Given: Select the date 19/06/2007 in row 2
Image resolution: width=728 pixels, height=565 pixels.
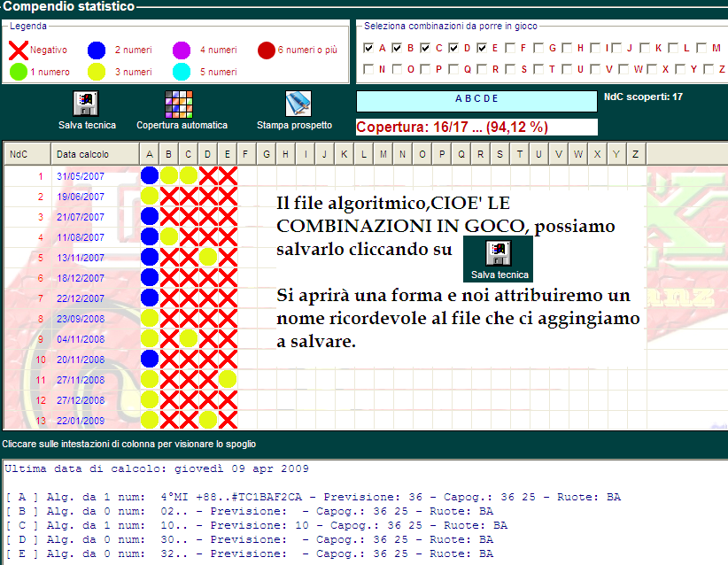Looking at the screenshot, I should pos(81,197).
